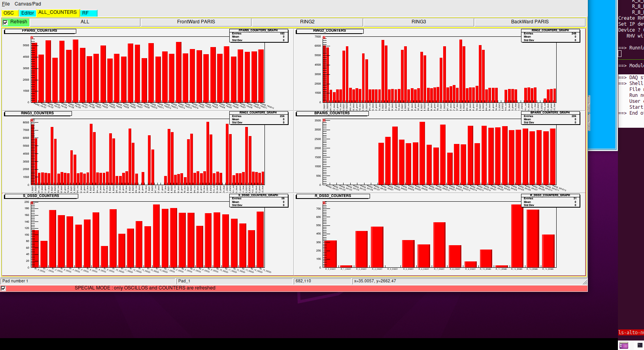Viewport: 644px width, 350px height.
Task: Open the File menu
Action: coord(6,4)
